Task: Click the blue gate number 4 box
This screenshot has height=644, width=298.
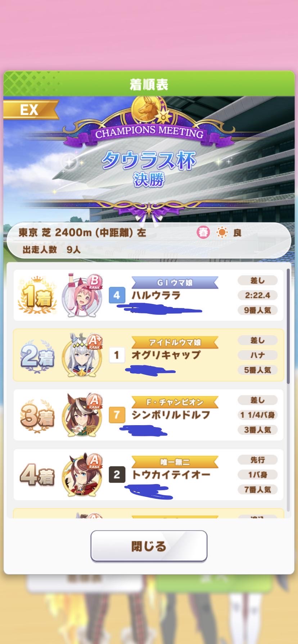Action: pyautogui.click(x=117, y=295)
